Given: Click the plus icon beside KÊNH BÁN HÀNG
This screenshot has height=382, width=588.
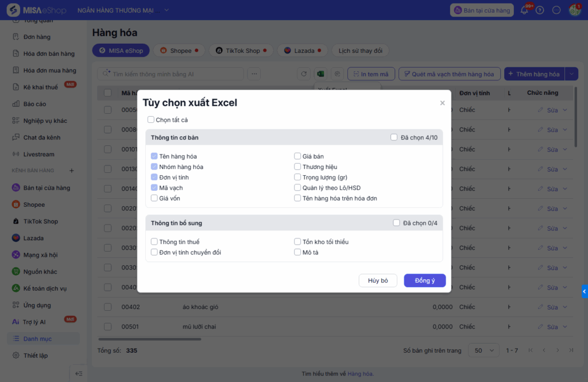Looking at the screenshot, I should click(x=72, y=171).
